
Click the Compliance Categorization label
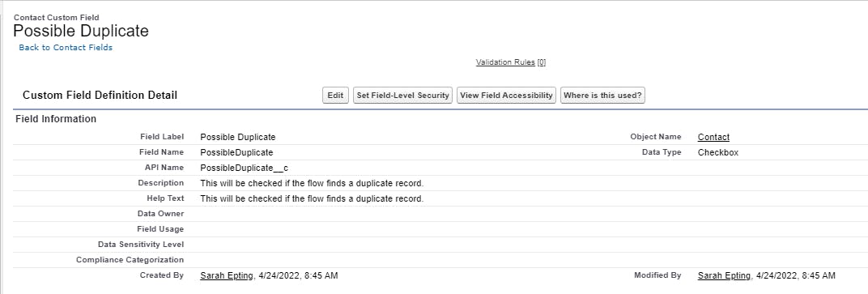130,260
